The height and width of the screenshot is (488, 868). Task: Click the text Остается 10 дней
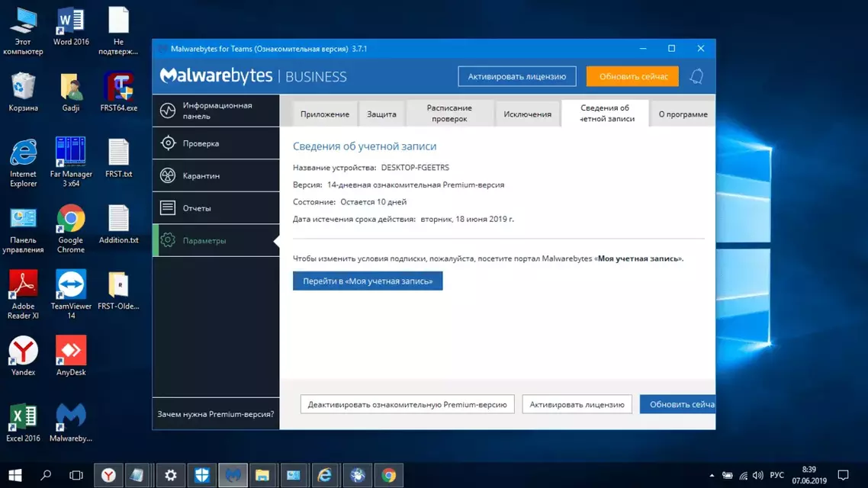click(373, 202)
